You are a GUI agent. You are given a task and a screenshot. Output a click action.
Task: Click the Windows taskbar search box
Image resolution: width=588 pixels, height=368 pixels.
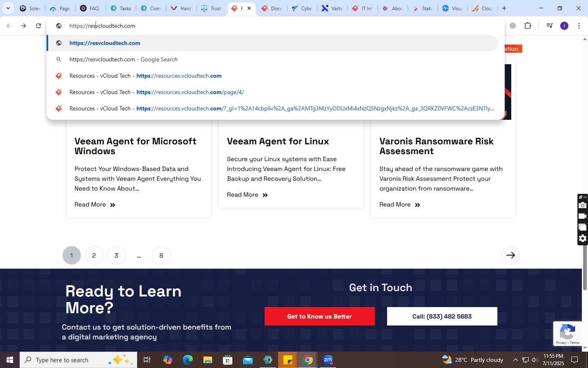click(78, 360)
